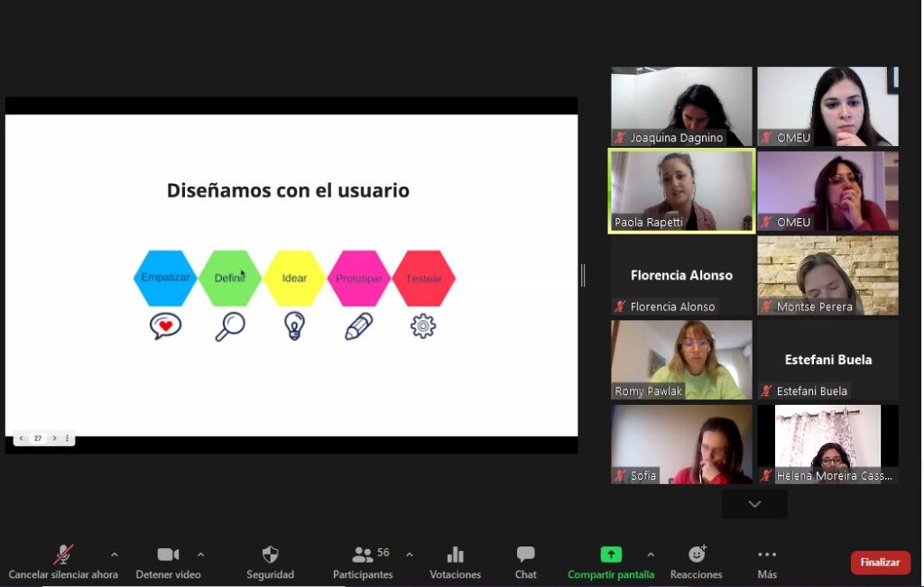The height and width of the screenshot is (587, 924).
Task: Go back with the previous slide arrow
Action: point(22,438)
